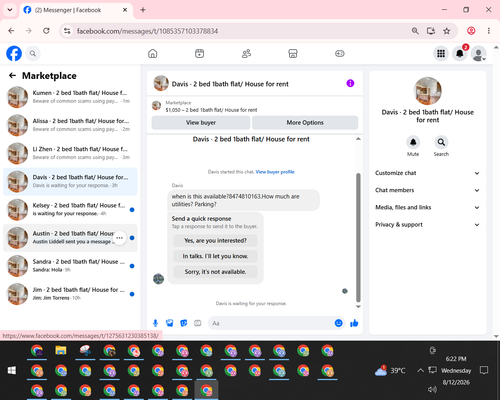Viewport: 500px width, 400px height.
Task: Bookmark this page with star icon
Action: (447, 31)
